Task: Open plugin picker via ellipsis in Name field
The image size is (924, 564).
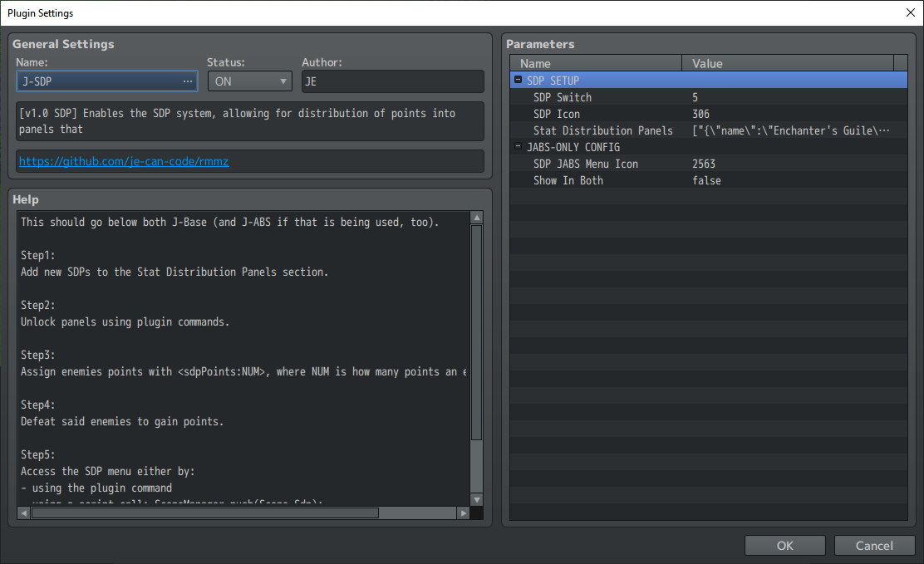Action: 188,81
